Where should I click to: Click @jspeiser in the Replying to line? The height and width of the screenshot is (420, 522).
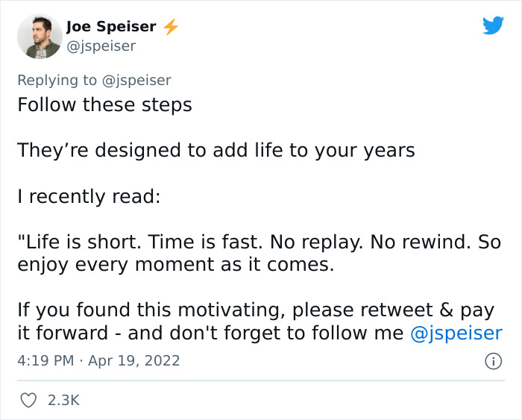click(x=136, y=80)
